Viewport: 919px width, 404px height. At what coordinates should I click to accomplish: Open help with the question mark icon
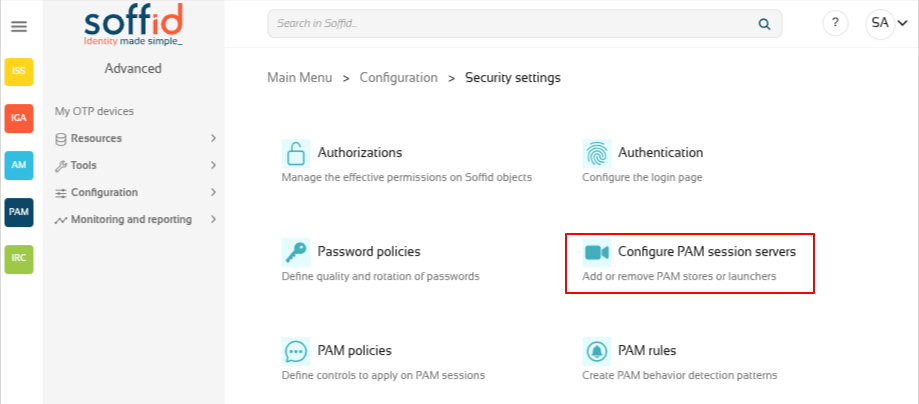835,23
